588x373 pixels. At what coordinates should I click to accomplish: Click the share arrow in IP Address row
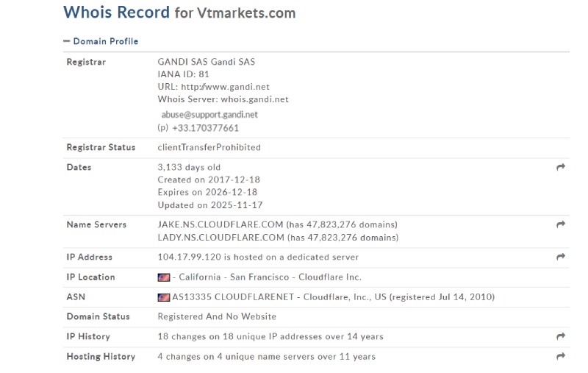click(x=561, y=257)
